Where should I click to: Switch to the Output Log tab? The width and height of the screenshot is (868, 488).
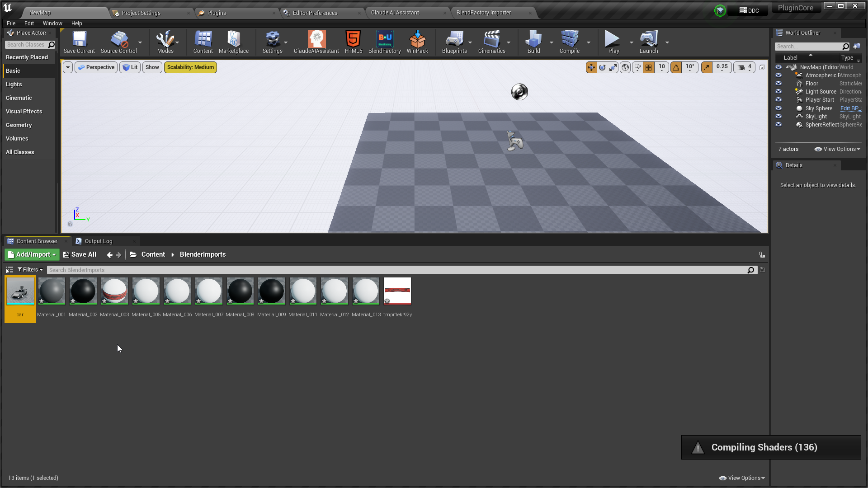[x=99, y=241]
